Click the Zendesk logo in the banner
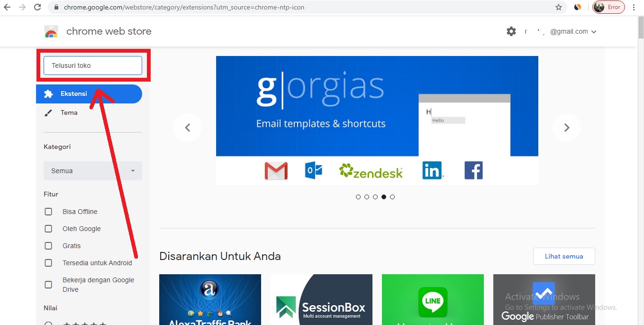Image resolution: width=644 pixels, height=325 pixels. coord(371,171)
